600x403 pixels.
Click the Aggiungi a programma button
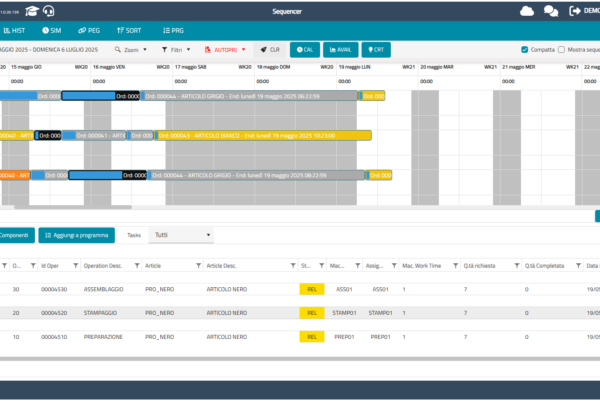click(77, 235)
